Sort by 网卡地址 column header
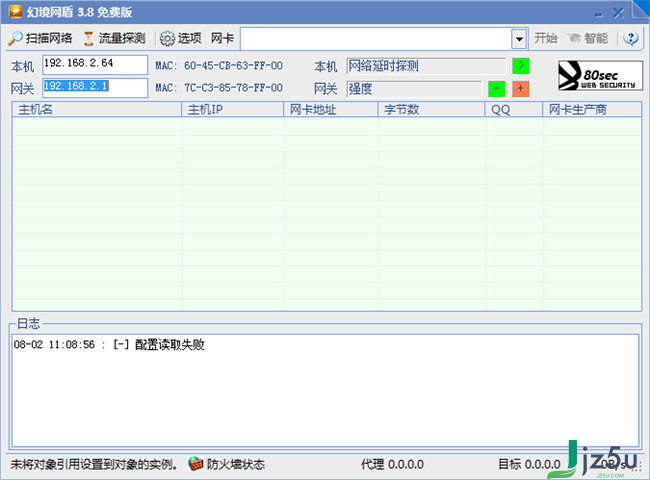This screenshot has height=480, width=650. click(331, 109)
